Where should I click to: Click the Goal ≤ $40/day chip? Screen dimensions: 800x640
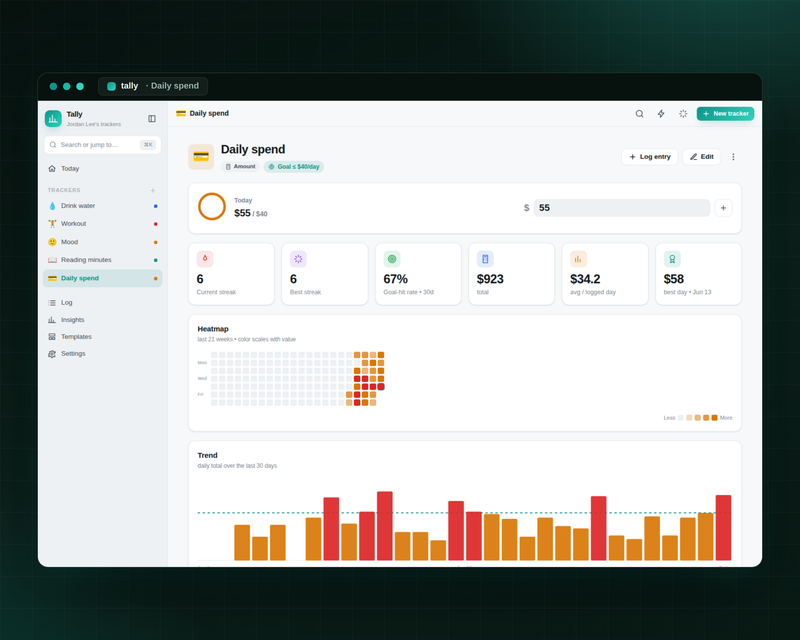[294, 166]
